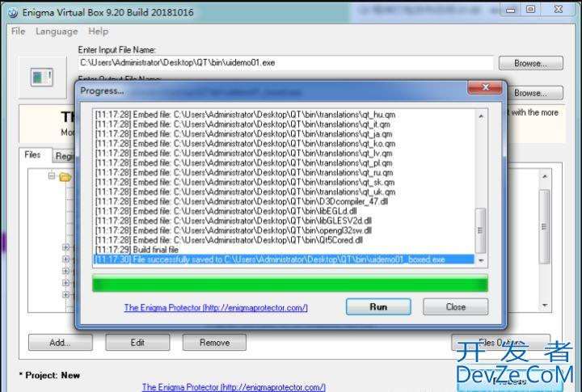
Task: Open the Language menu
Action: [57, 32]
